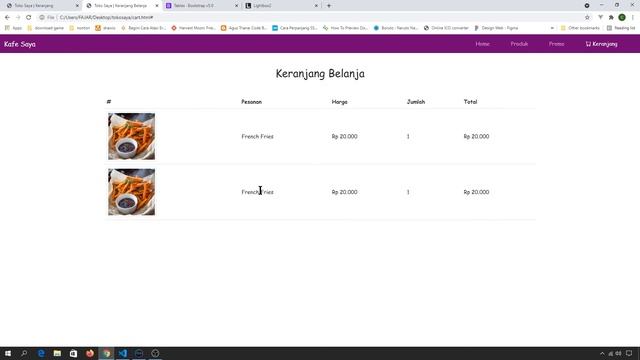Image resolution: width=640 pixels, height=360 pixels.
Task: Open the Design Web Figma bookmark
Action: (496, 28)
